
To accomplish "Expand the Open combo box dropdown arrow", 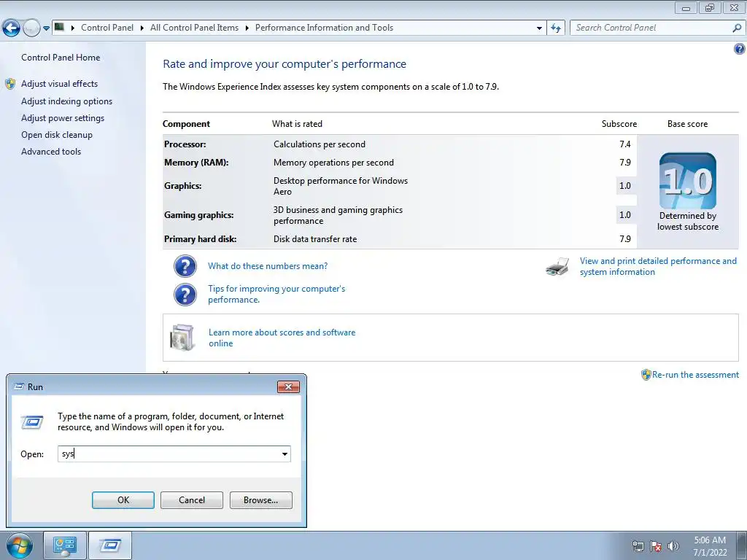I will click(x=285, y=454).
